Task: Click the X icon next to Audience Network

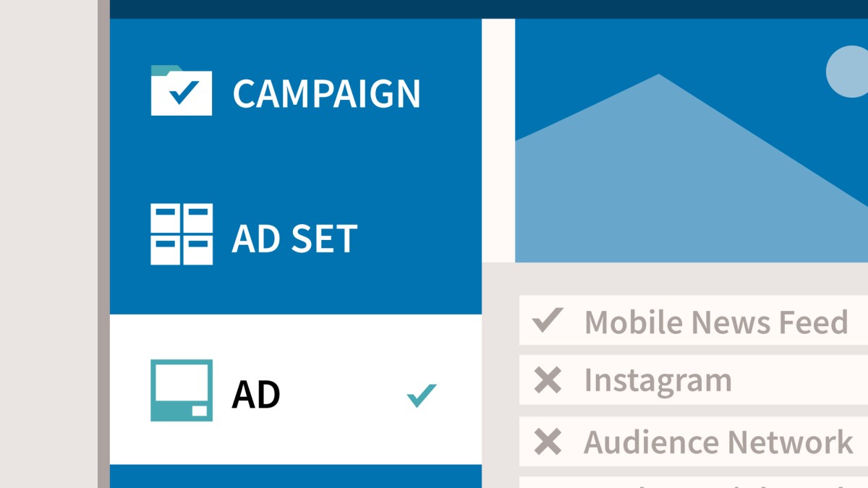Action: (548, 442)
